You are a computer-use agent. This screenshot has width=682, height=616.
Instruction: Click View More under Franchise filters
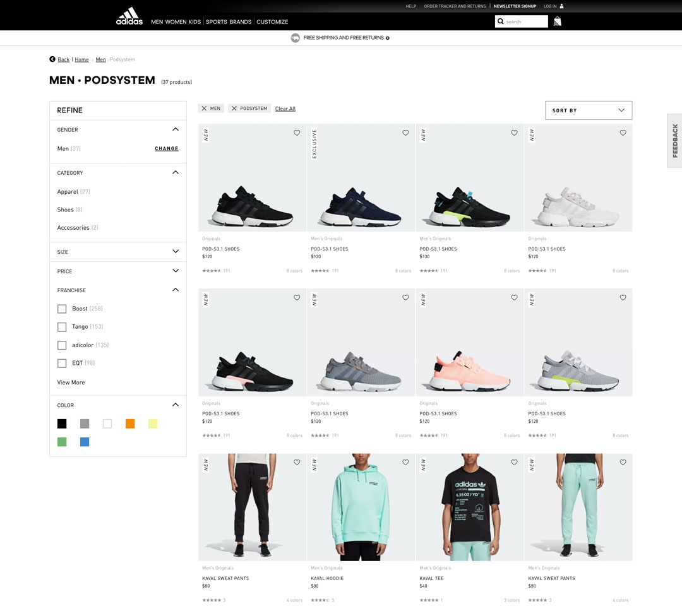pyautogui.click(x=70, y=382)
